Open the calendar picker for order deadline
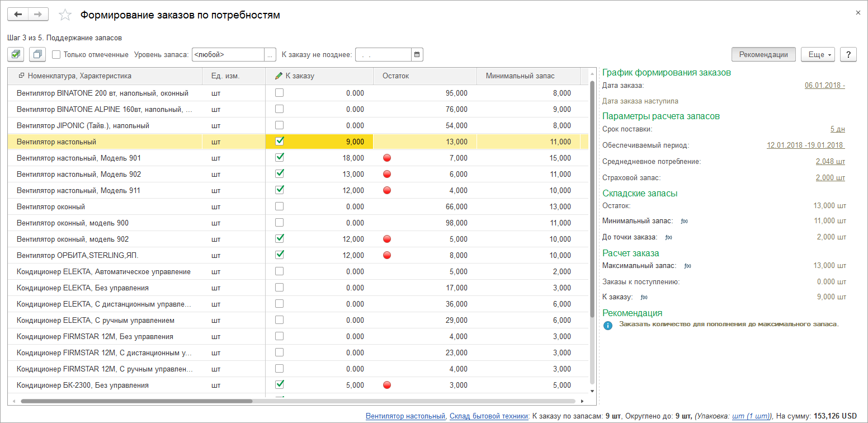This screenshot has height=423, width=868. tap(418, 54)
